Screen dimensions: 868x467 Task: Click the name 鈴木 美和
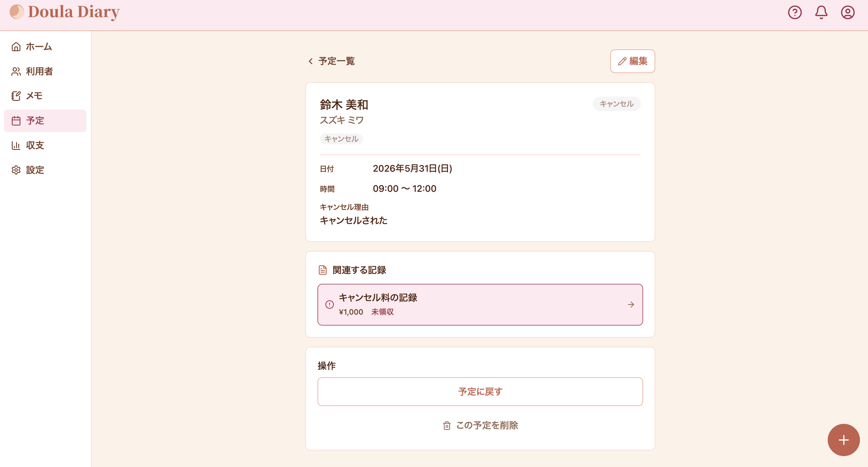point(344,105)
